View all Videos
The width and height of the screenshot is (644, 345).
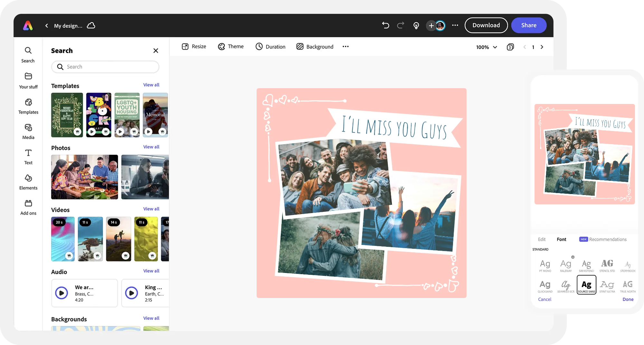coord(151,209)
